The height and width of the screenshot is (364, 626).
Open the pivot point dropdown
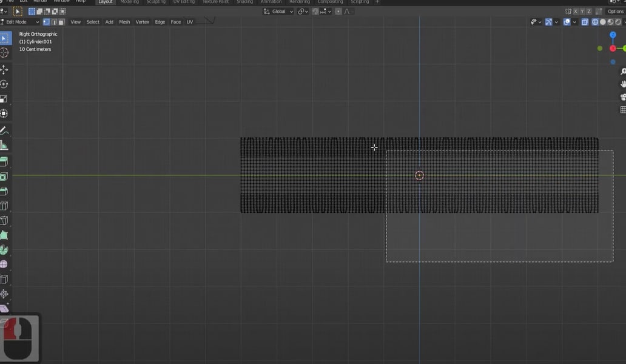pos(303,12)
